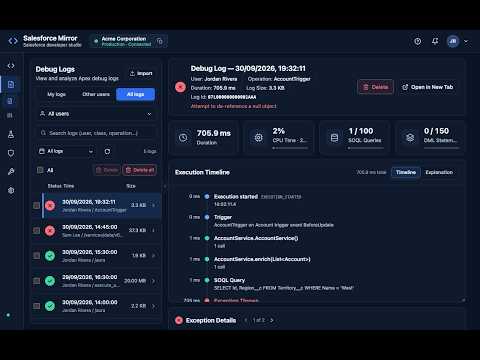Click the SOQL Queries progress bar

tap(366, 148)
